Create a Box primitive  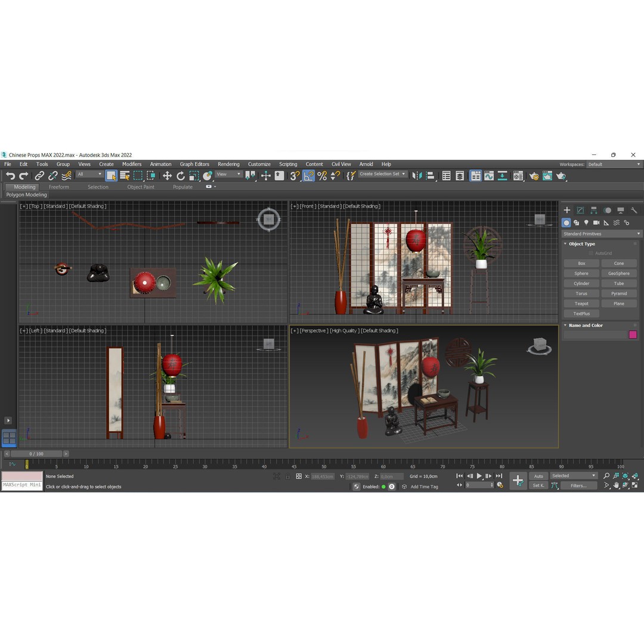click(581, 264)
